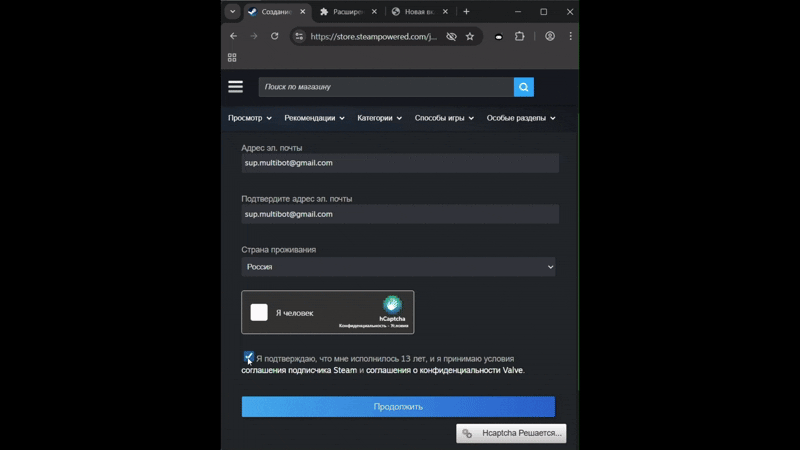The image size is (800, 450).
Task: Open the browser three-dot menu
Action: pos(570,36)
